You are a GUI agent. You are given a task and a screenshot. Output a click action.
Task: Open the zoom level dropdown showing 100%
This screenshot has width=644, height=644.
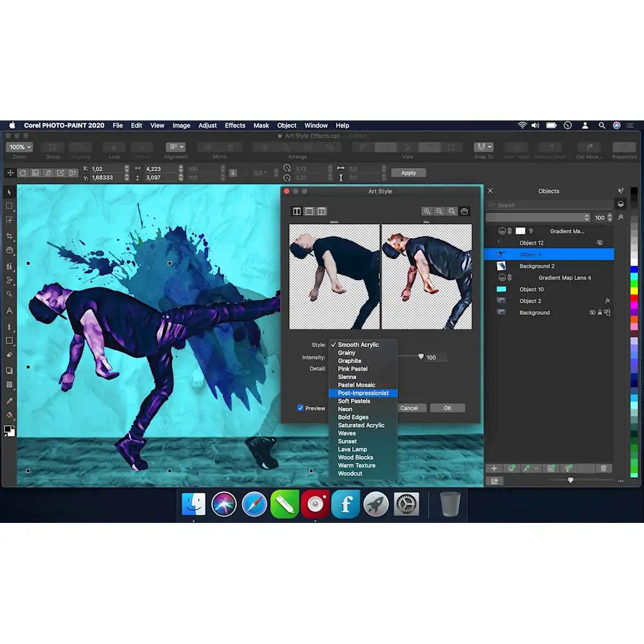[x=19, y=147]
